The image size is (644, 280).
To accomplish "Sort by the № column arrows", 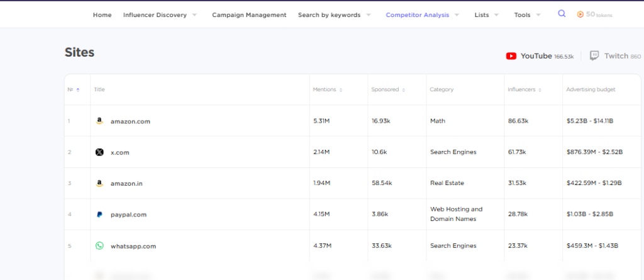I will pos(78,89).
